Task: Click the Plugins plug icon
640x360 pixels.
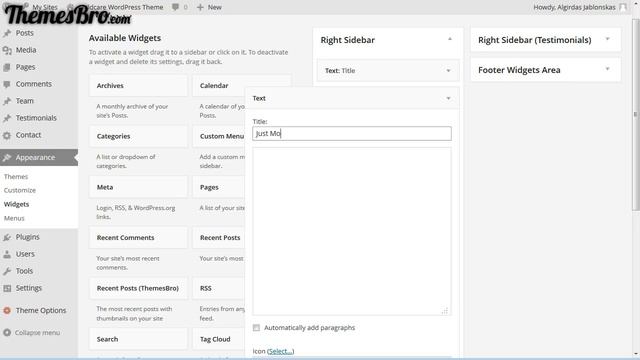Action: pos(7,237)
